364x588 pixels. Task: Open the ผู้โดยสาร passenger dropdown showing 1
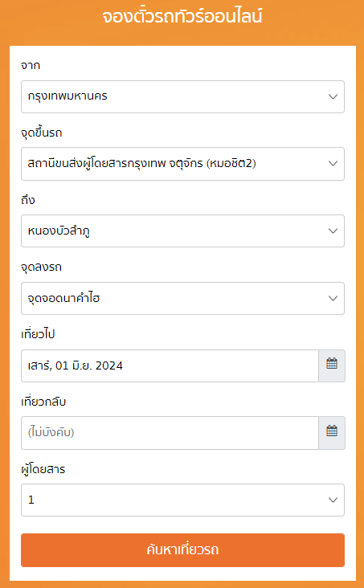(x=182, y=500)
